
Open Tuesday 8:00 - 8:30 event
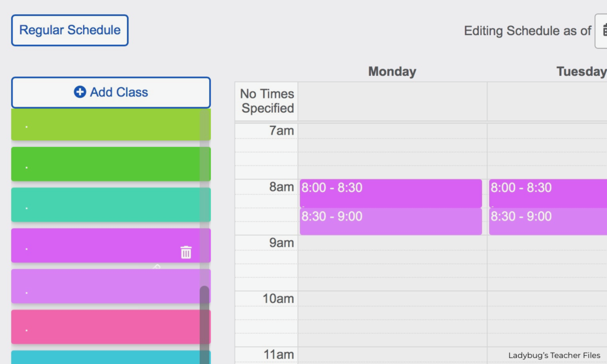pos(548,193)
